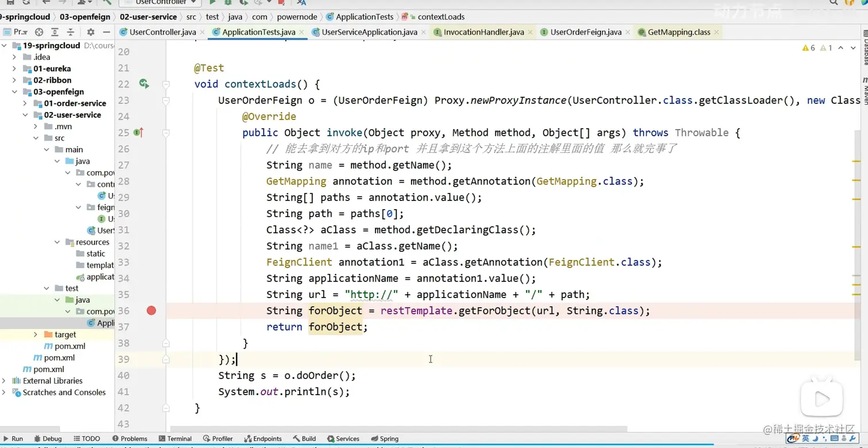868x448 pixels.
Task: Close the UserOrderFeign.java tab
Action: [627, 33]
